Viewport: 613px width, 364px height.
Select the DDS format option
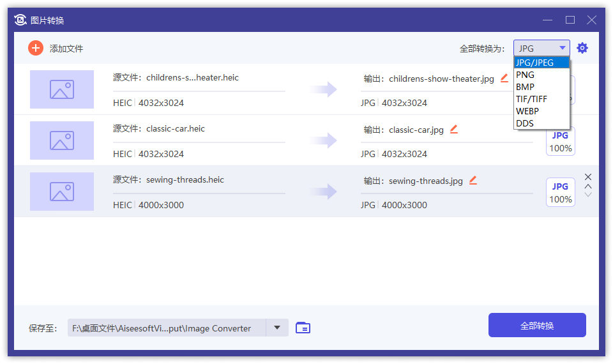[x=524, y=123]
